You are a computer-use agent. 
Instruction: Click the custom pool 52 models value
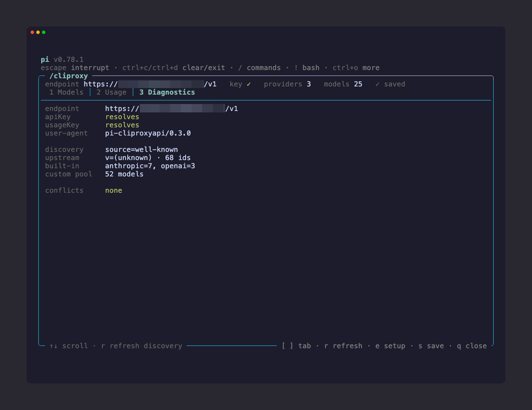point(124,174)
